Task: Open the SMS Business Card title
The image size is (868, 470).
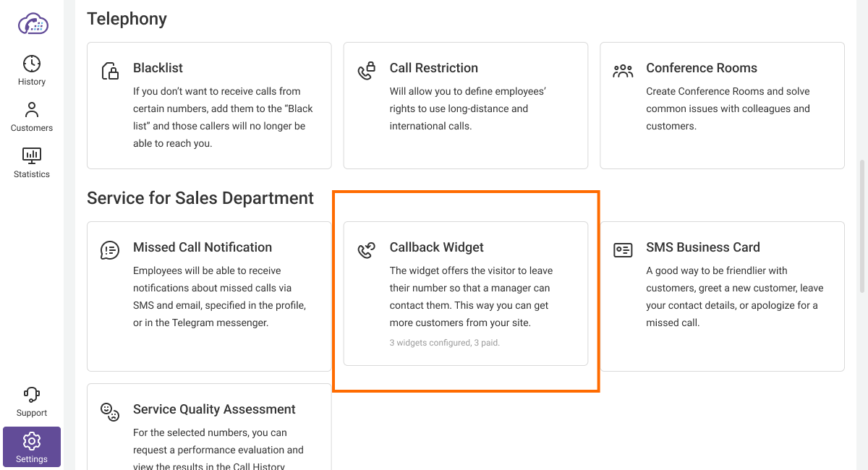Action: tap(702, 247)
